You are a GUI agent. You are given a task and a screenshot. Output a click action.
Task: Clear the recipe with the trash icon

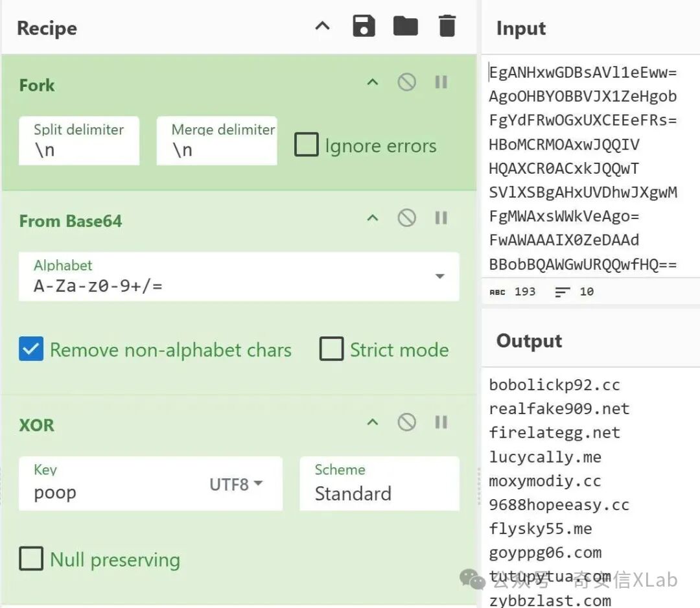(447, 26)
